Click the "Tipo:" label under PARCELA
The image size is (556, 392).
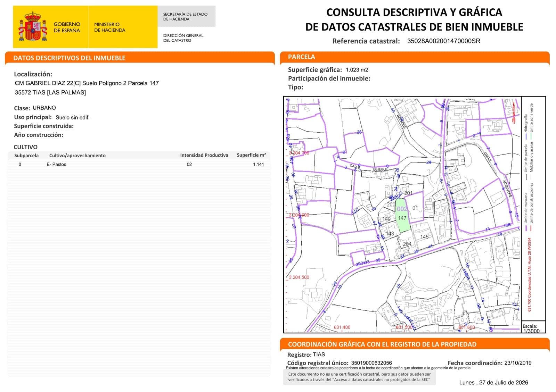click(296, 87)
